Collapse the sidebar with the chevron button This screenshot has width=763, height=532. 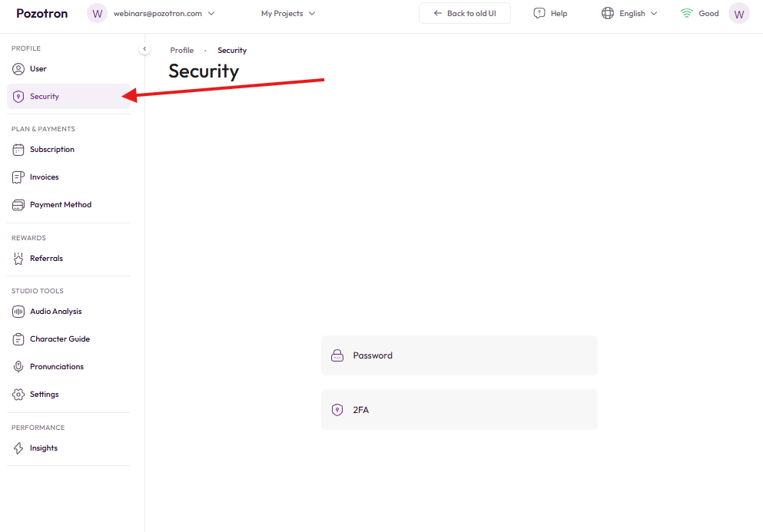144,49
